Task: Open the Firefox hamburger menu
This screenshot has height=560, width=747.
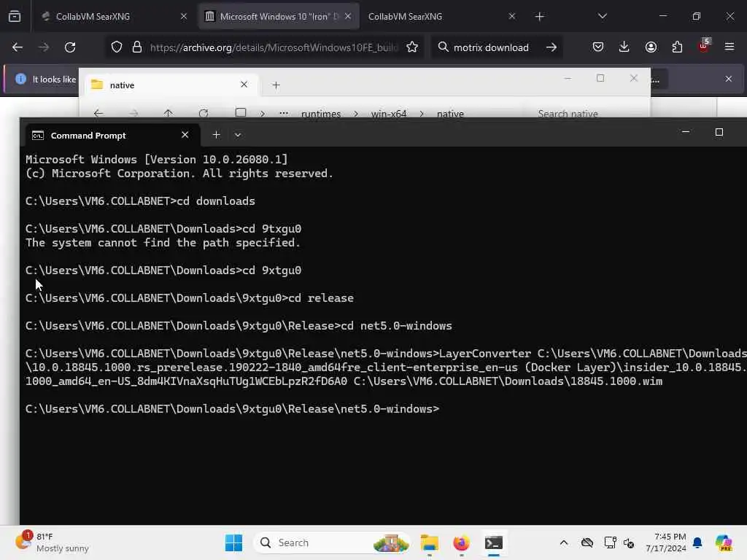Action: click(x=729, y=47)
